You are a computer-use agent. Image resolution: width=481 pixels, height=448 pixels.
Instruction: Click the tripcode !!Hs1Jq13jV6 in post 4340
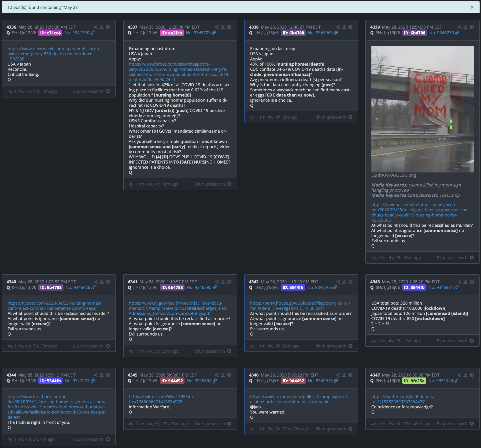[x=24, y=287]
